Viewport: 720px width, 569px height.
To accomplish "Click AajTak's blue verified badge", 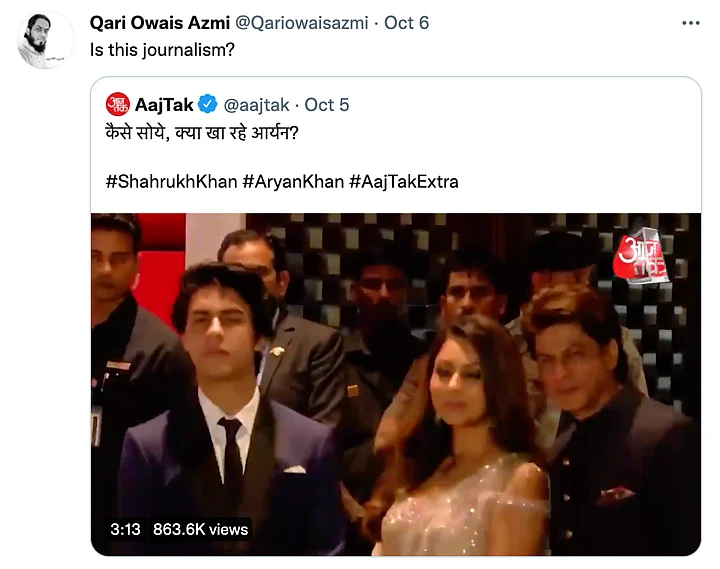I will point(208,104).
